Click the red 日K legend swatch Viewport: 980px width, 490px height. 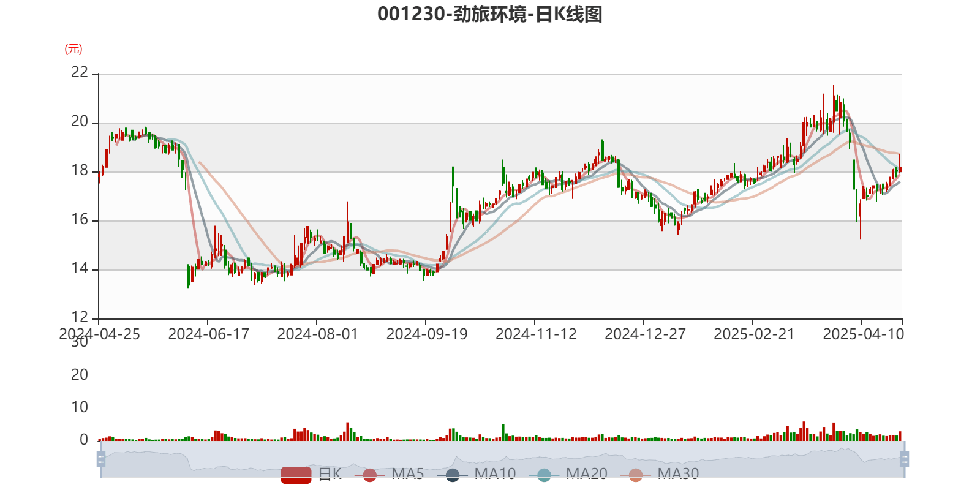[x=296, y=474]
